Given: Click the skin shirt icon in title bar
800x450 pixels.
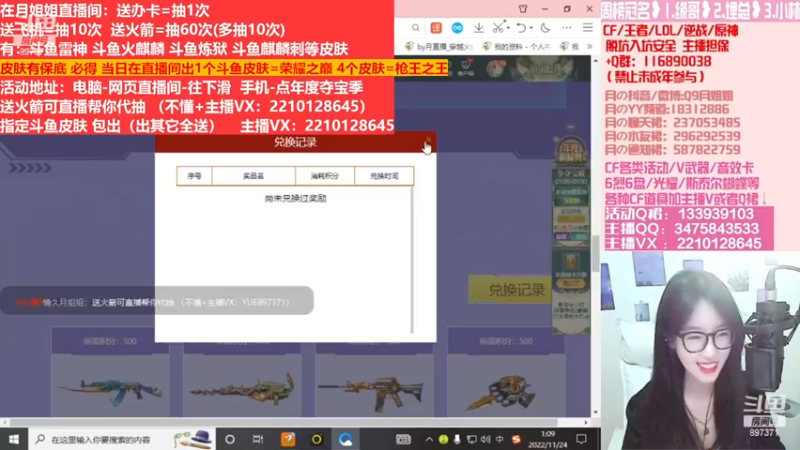Looking at the screenshot, I should click(523, 9).
